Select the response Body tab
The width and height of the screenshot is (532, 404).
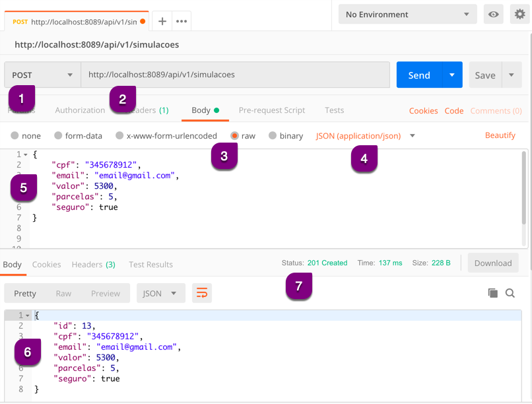coord(13,264)
